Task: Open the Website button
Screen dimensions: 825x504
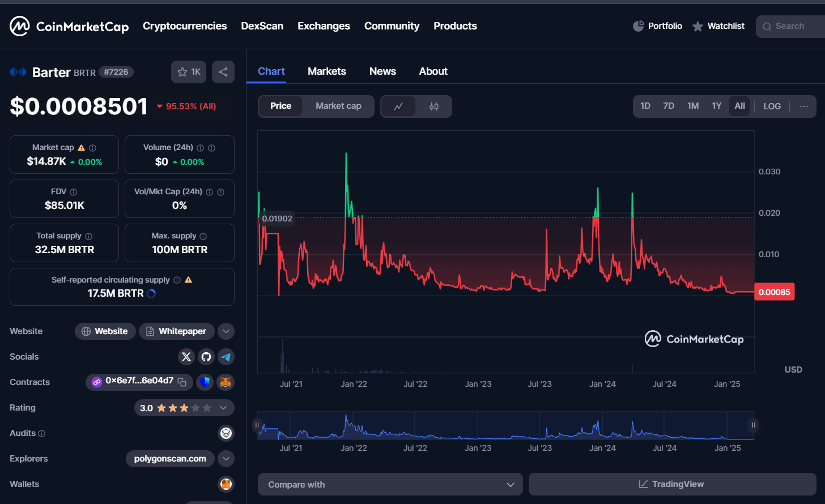Action: 105,331
